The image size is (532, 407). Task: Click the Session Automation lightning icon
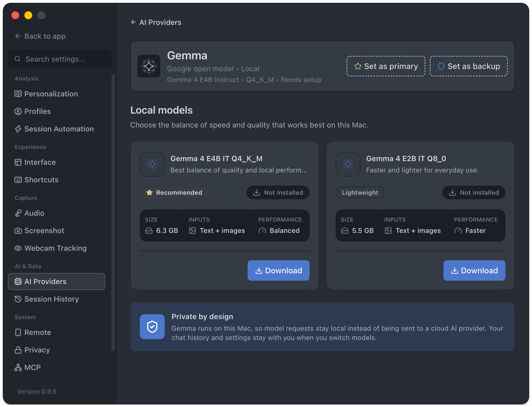[18, 129]
